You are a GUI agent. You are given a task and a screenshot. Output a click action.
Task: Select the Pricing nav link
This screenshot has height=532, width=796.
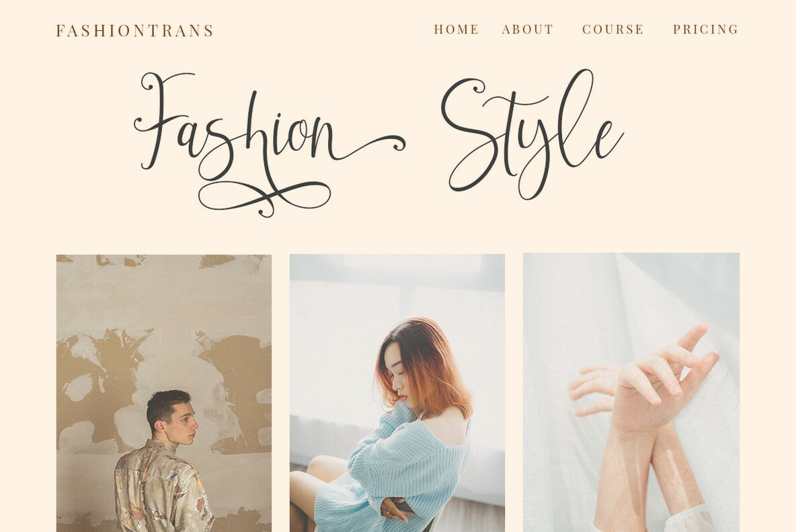pyautogui.click(x=706, y=30)
